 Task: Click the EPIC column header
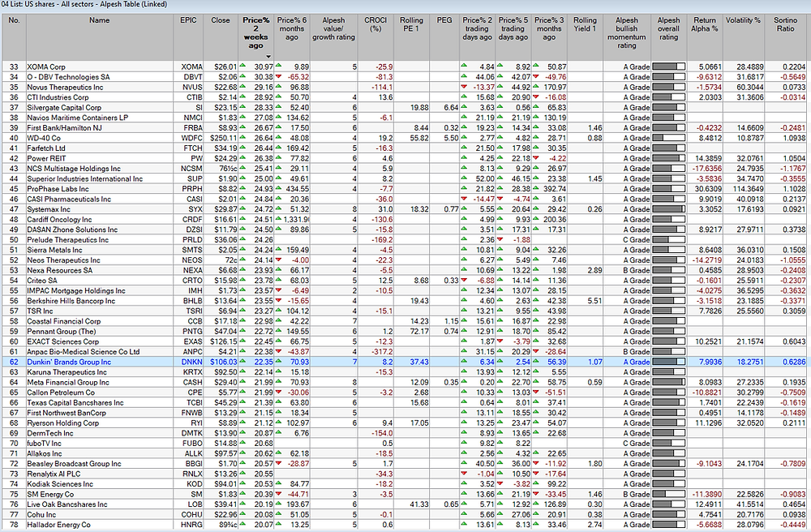point(188,37)
